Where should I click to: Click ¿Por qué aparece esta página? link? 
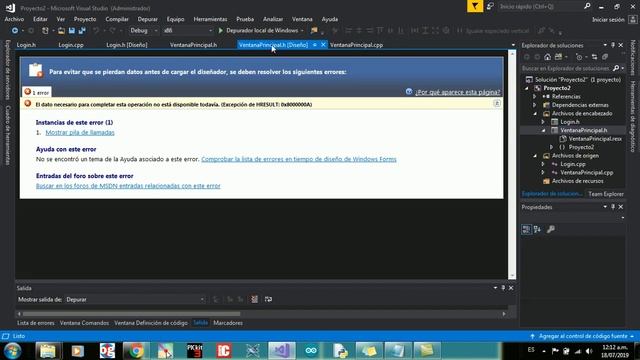[x=457, y=92]
